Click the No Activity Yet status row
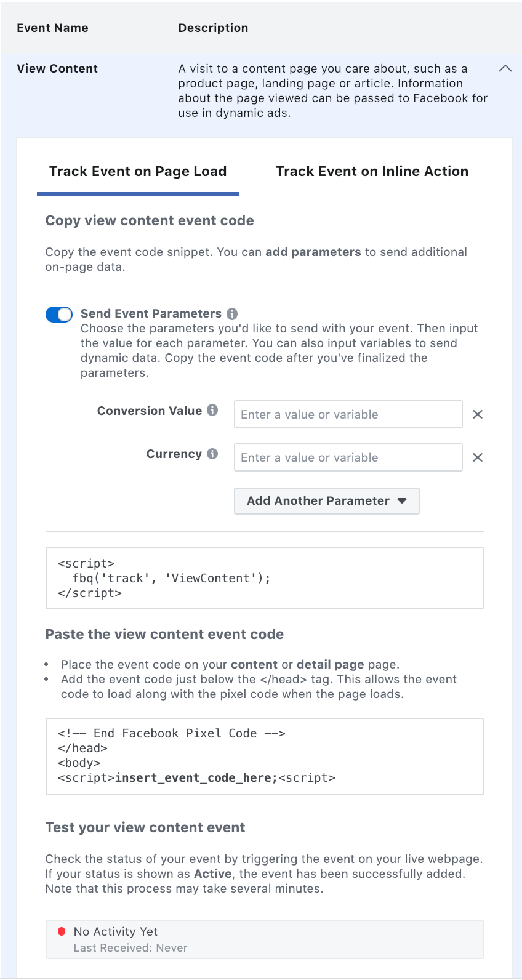This screenshot has height=980, width=522. point(264,939)
